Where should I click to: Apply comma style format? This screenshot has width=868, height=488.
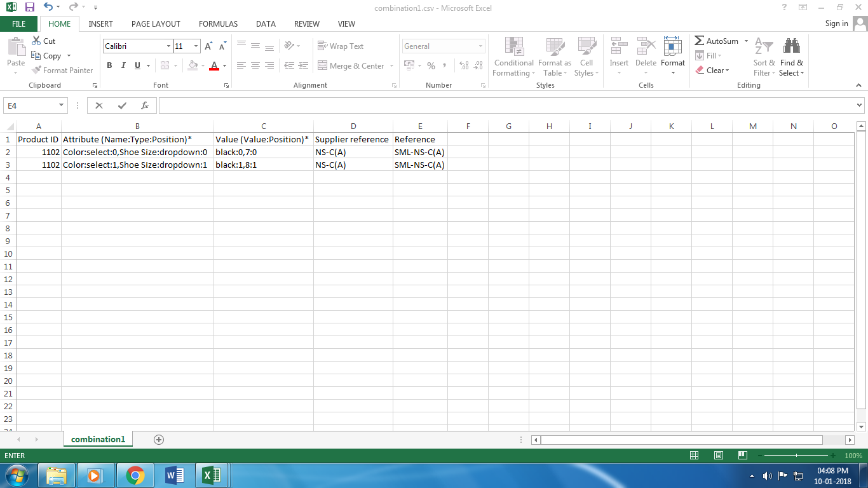click(444, 65)
